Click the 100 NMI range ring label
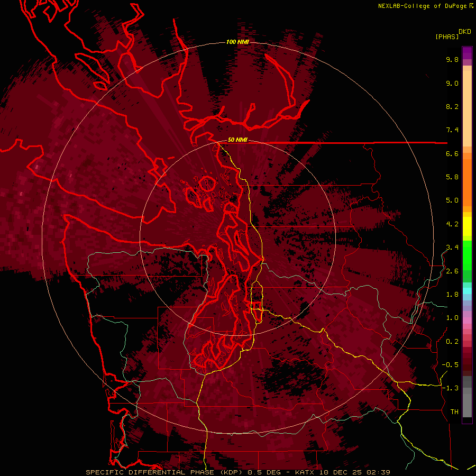476x476 pixels. click(x=237, y=42)
